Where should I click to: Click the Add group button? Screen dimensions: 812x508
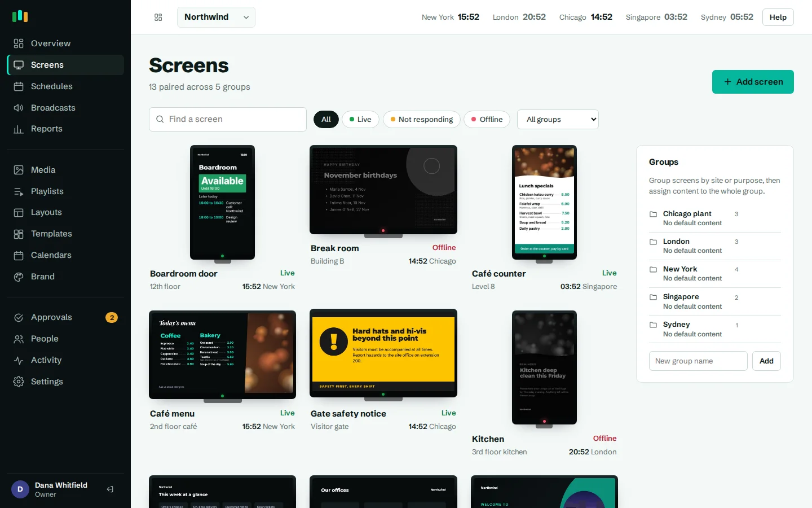[766, 361]
